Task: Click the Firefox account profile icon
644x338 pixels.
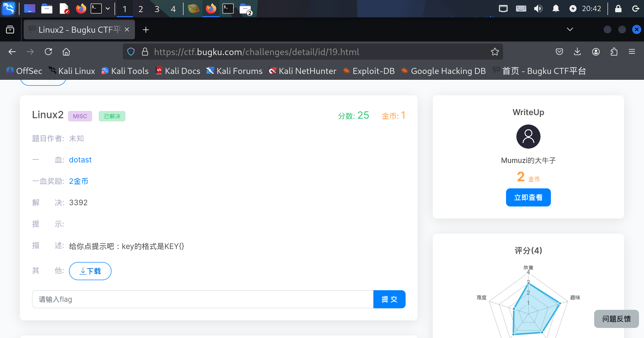Action: point(596,52)
